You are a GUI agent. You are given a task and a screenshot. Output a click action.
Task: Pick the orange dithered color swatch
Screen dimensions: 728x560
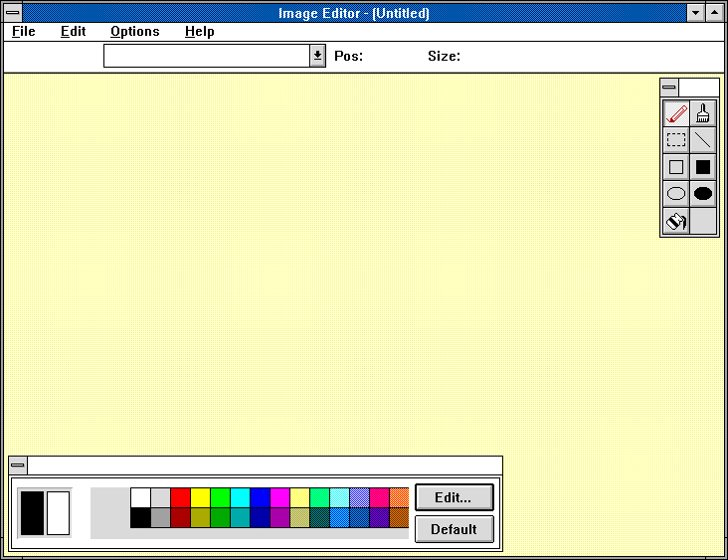pos(399,497)
